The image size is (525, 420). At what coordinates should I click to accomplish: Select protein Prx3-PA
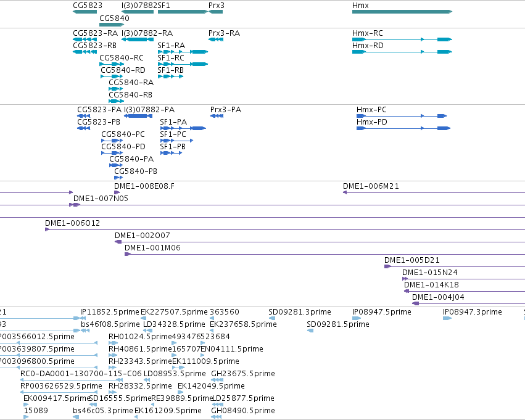[217, 116]
